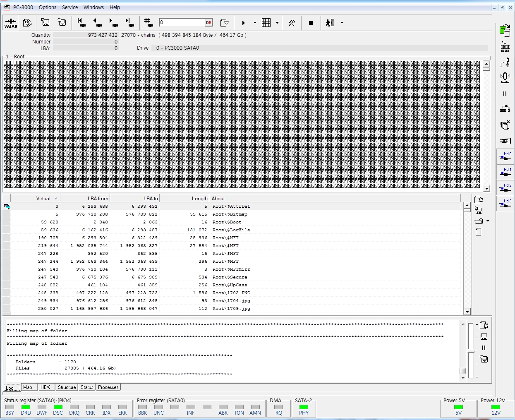Screen dimensions: 515x420
Task: Switch to the Log tab
Action: (12, 388)
